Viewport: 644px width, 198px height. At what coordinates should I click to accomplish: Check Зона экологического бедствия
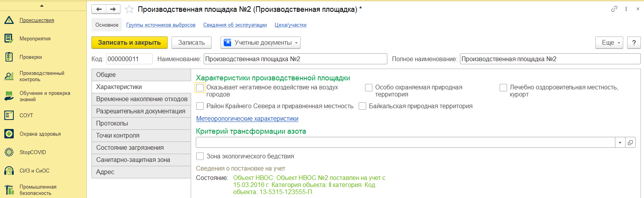click(x=200, y=156)
